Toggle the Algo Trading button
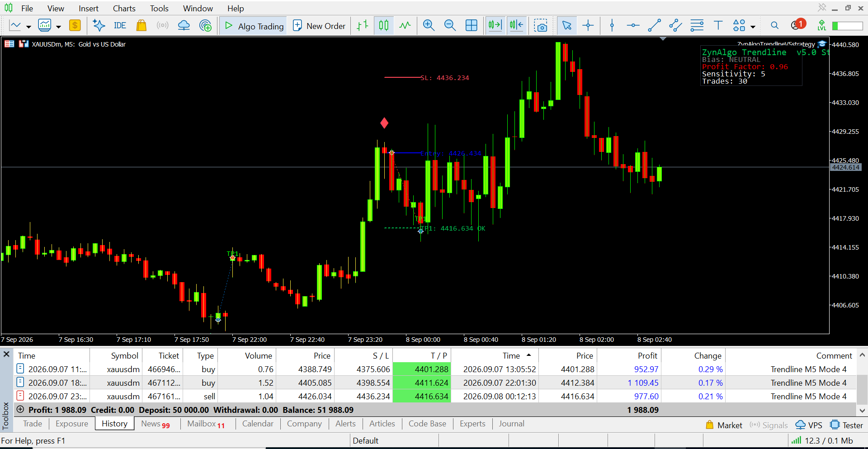The width and height of the screenshot is (868, 449). [254, 26]
